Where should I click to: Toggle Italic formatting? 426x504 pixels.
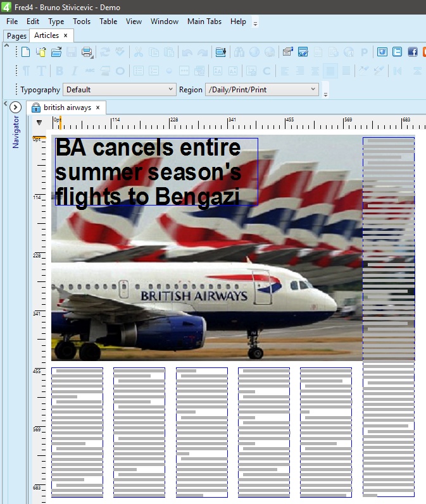[75, 71]
